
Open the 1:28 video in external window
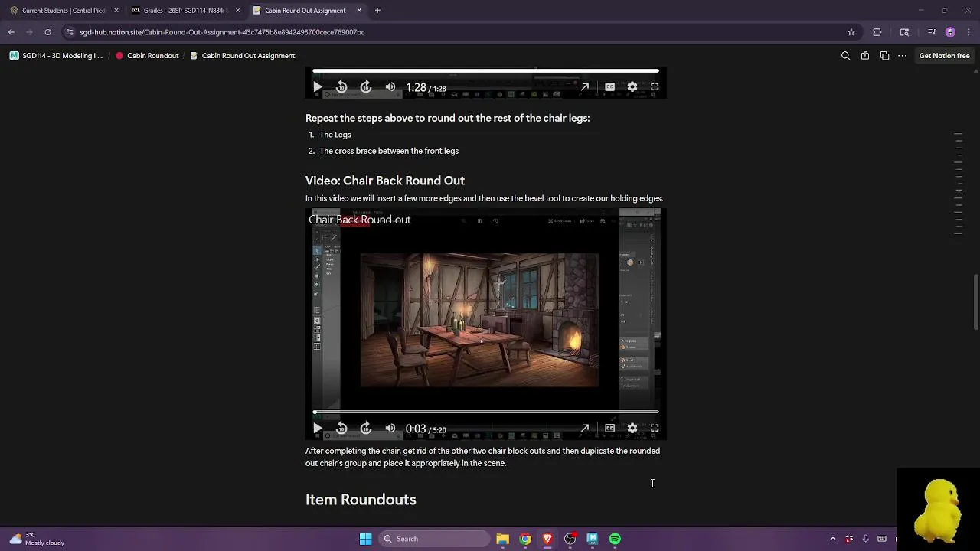(x=585, y=87)
